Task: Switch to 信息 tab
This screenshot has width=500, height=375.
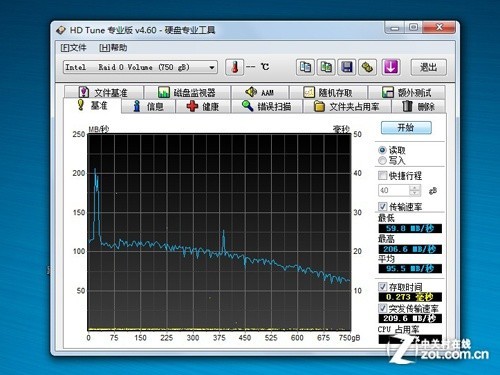Action: point(148,107)
